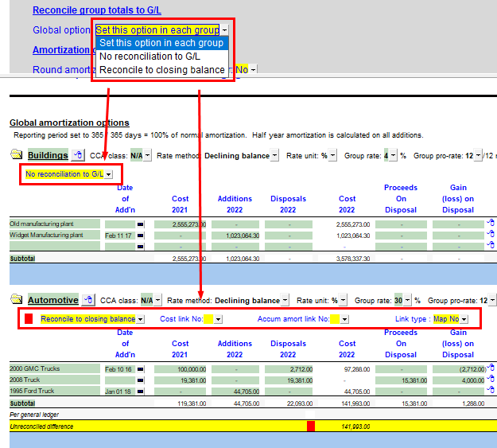The width and height of the screenshot is (497, 448).
Task: Open the Buildings Rate method dropdown
Action: pyautogui.click(x=274, y=156)
